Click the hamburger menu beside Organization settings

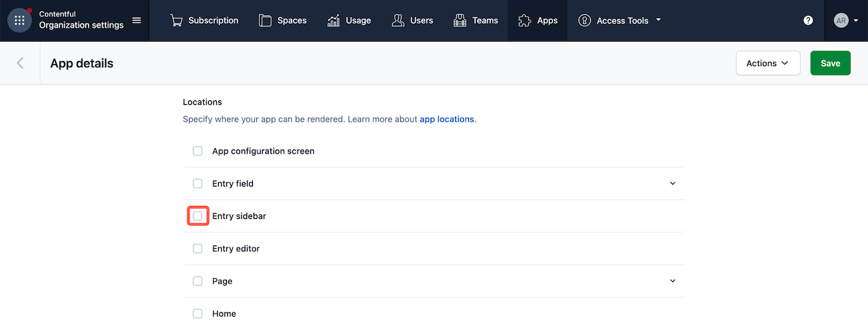(x=136, y=21)
